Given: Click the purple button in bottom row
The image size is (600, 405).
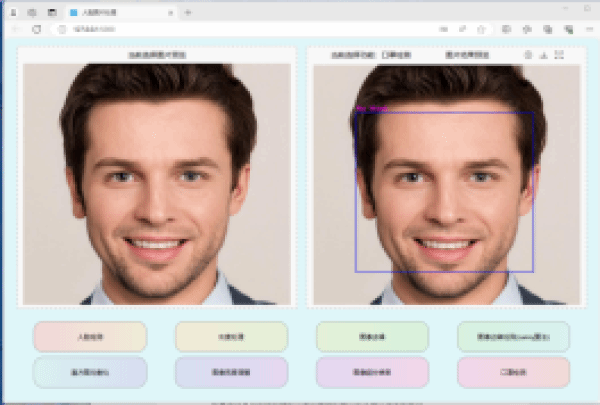Looking at the screenshot, I should pos(372,372).
